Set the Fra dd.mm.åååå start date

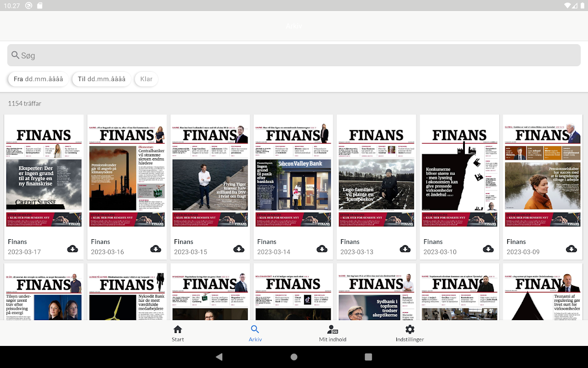coord(39,79)
